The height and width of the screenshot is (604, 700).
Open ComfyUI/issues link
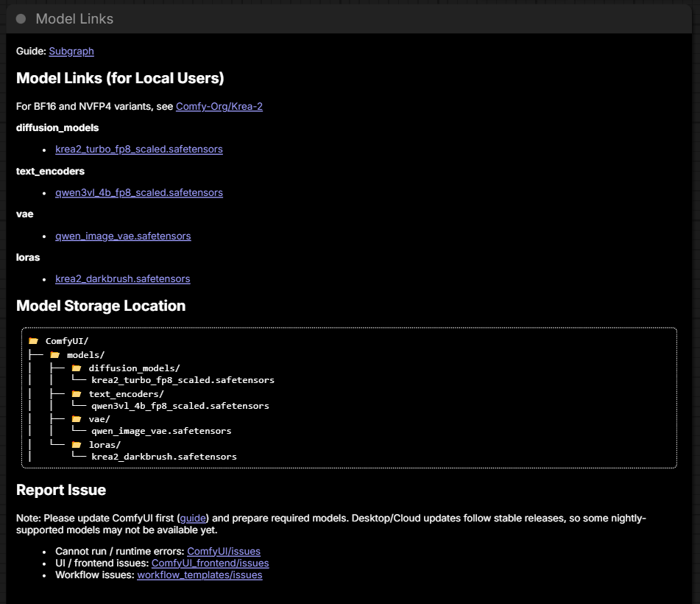click(x=224, y=551)
